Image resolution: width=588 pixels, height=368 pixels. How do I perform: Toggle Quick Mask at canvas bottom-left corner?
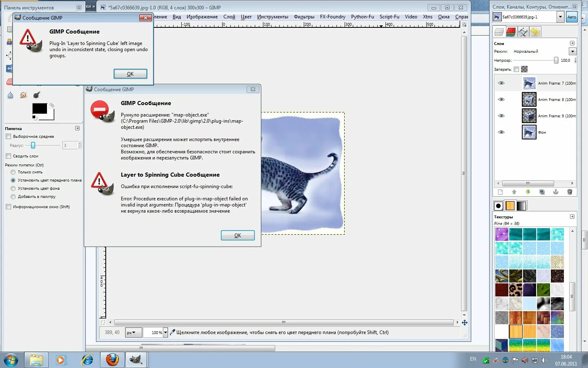pyautogui.click(x=102, y=323)
